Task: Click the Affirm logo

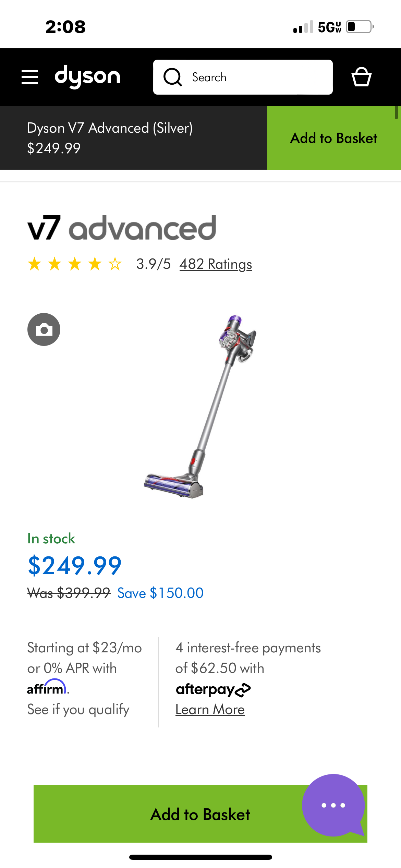Action: 47,688
